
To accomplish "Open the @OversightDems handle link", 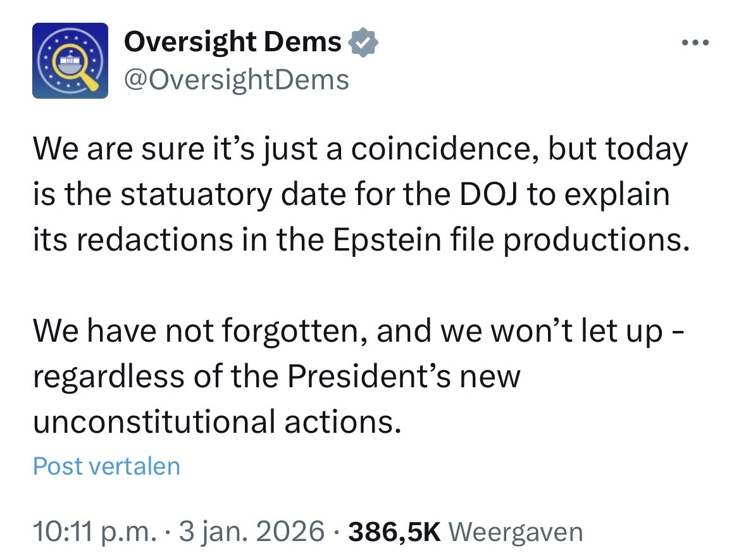I will 236,80.
